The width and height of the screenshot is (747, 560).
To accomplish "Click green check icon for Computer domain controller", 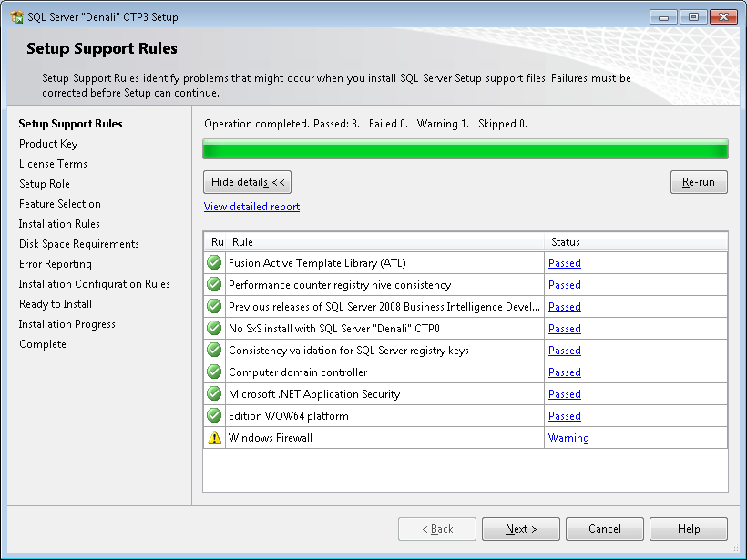I will [x=214, y=372].
